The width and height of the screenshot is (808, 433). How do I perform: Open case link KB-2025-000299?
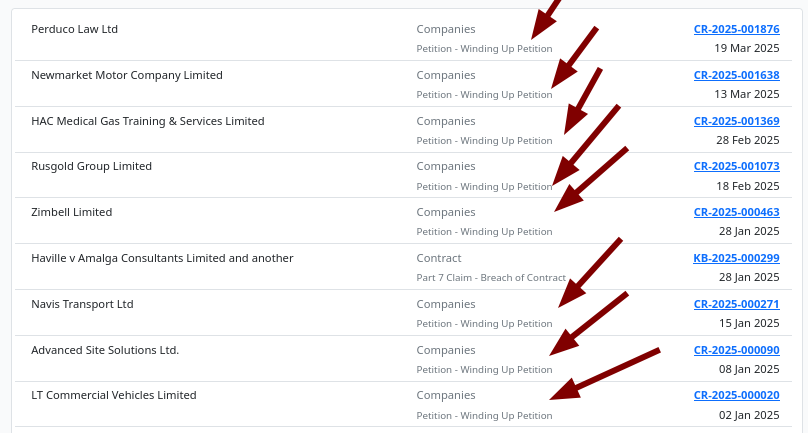[x=736, y=258]
